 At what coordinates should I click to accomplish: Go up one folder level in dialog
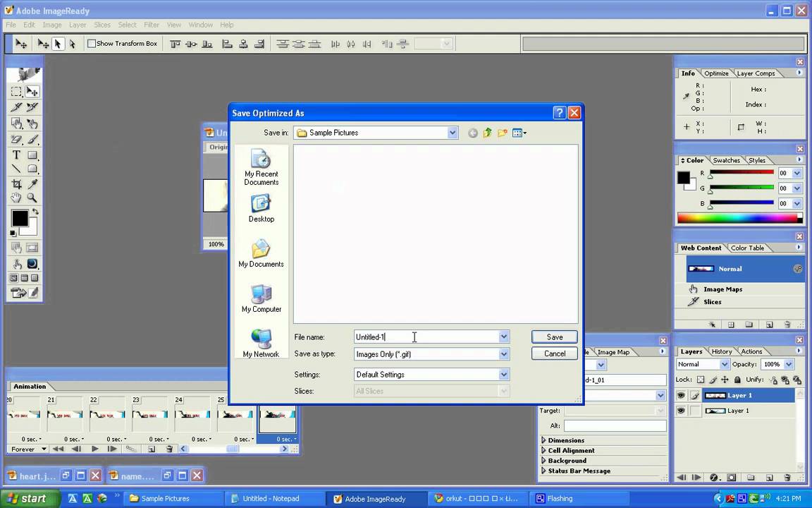487,133
